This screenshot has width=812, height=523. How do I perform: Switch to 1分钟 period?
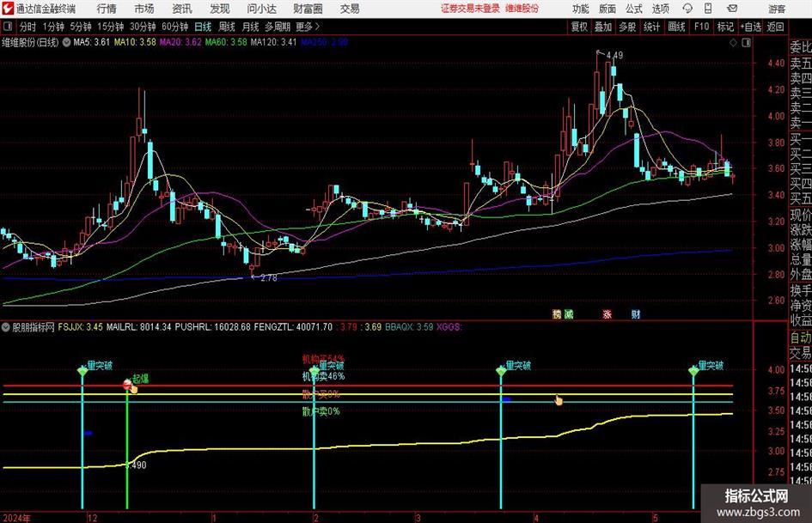53,27
